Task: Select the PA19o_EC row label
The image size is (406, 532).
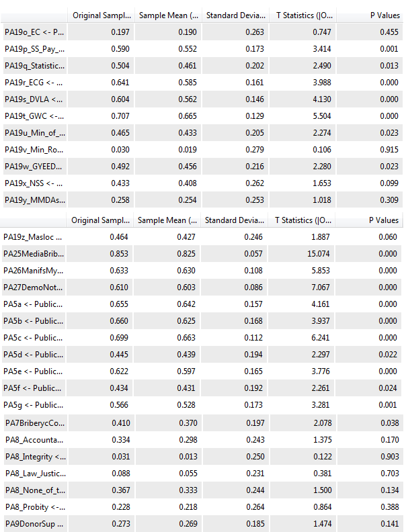Action: point(34,32)
